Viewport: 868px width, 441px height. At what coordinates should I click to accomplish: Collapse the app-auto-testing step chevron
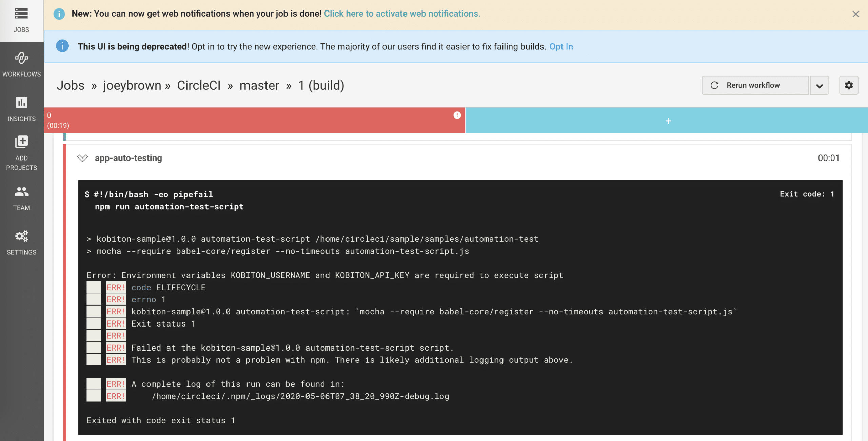(x=82, y=158)
